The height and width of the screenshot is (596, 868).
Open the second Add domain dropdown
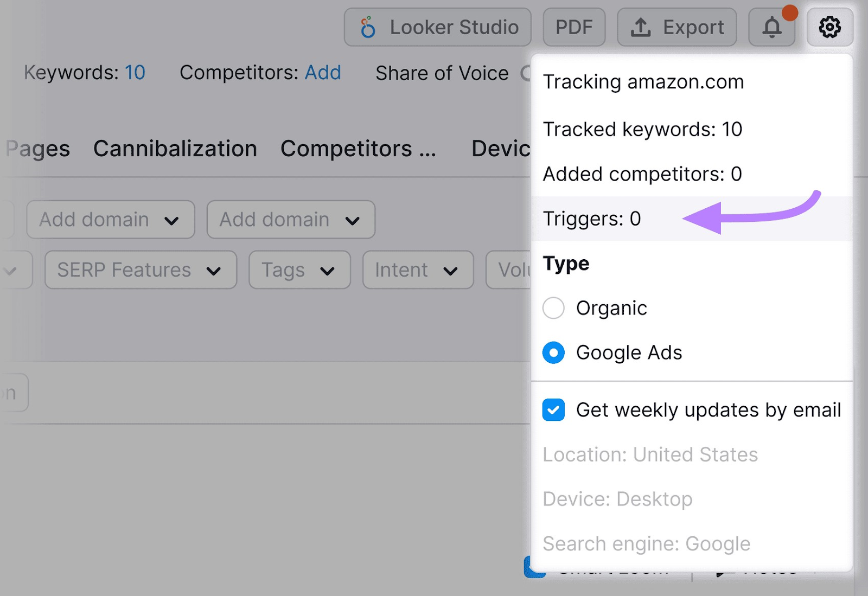290,220
